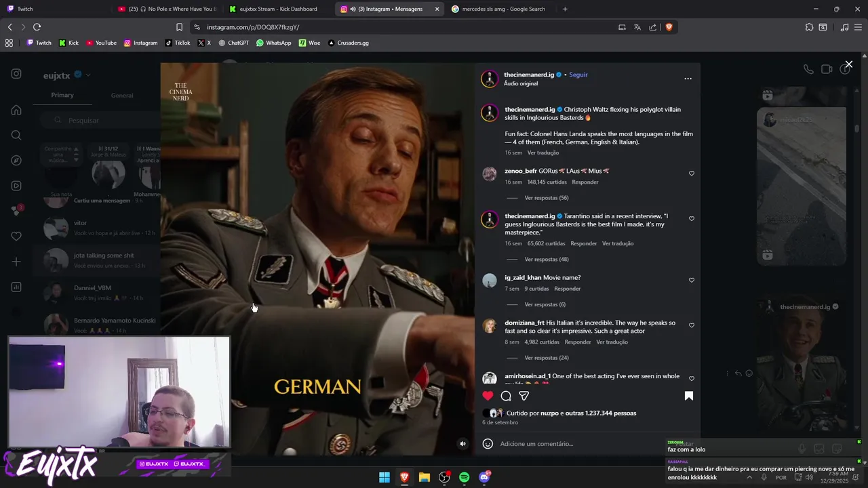Follow thecinemanerd.ig via the Seguir link

click(578, 75)
